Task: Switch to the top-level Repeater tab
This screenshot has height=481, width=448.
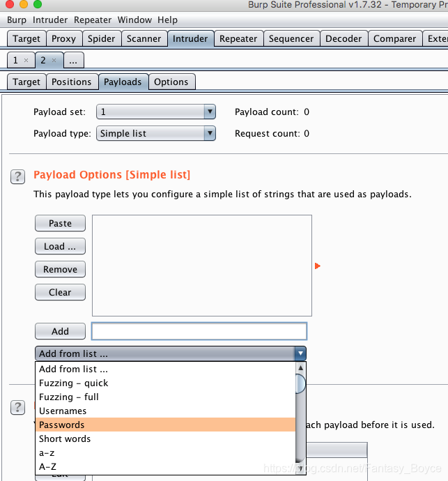Action: click(x=238, y=38)
